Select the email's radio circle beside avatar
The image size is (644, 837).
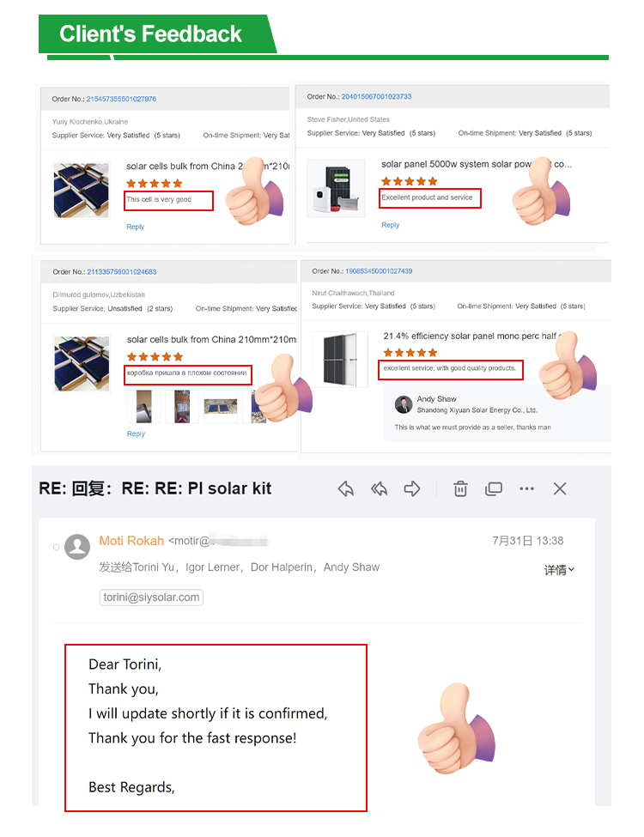coord(56,547)
